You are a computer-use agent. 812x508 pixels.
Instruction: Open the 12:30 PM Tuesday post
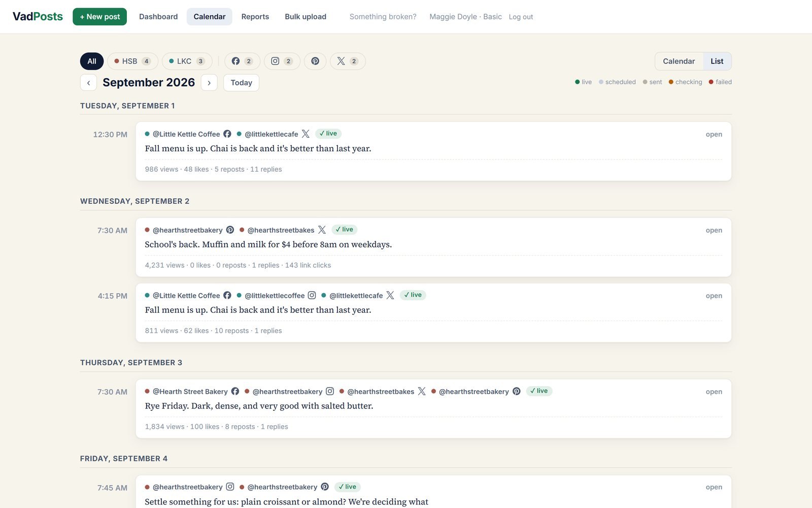[714, 135]
